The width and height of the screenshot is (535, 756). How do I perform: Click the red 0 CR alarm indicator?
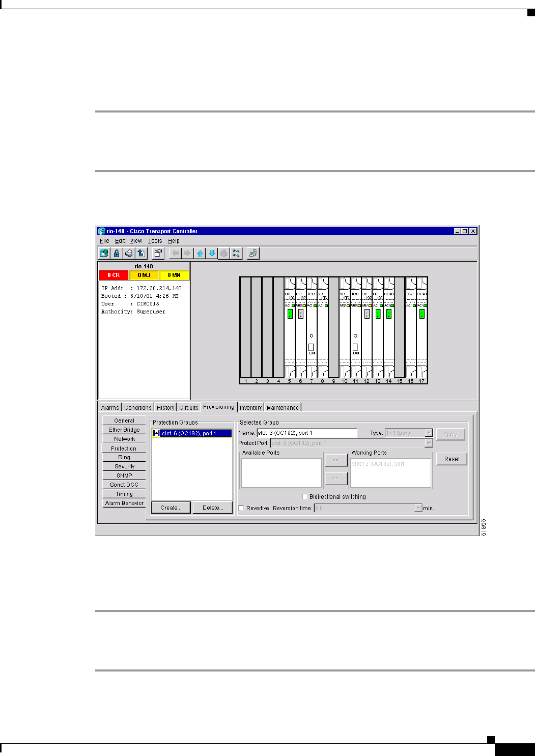[114, 275]
